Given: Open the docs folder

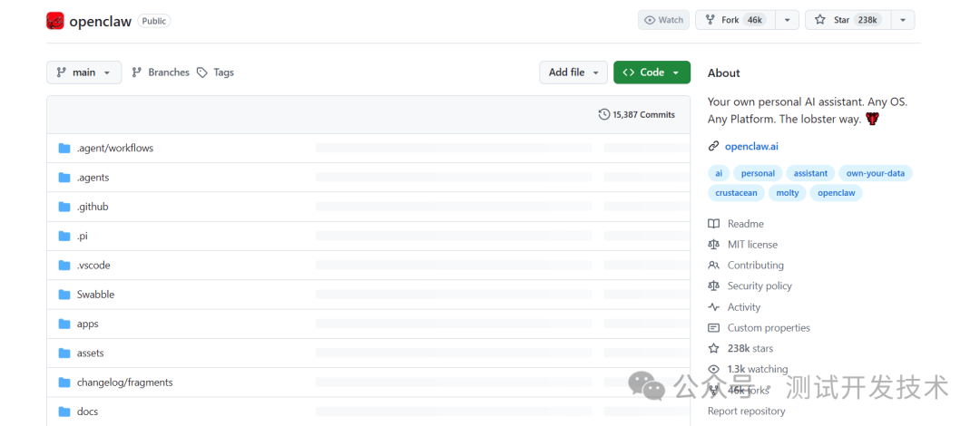Looking at the screenshot, I should (x=87, y=411).
